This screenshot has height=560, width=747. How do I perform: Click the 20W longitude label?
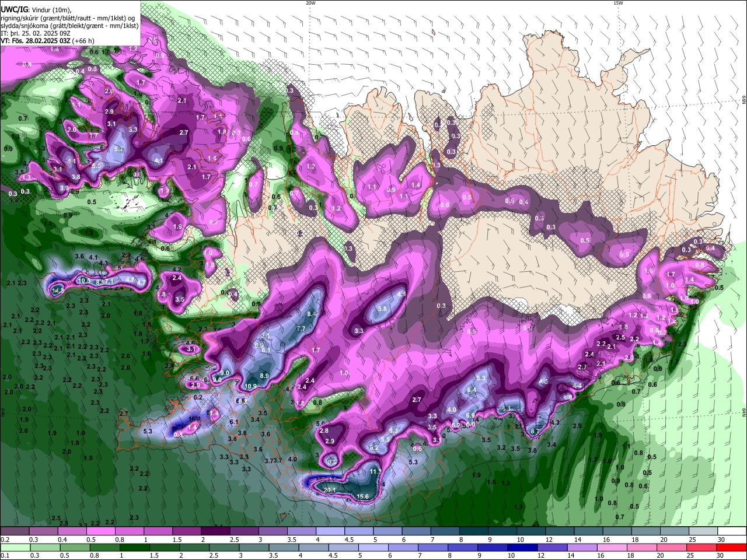(x=310, y=3)
